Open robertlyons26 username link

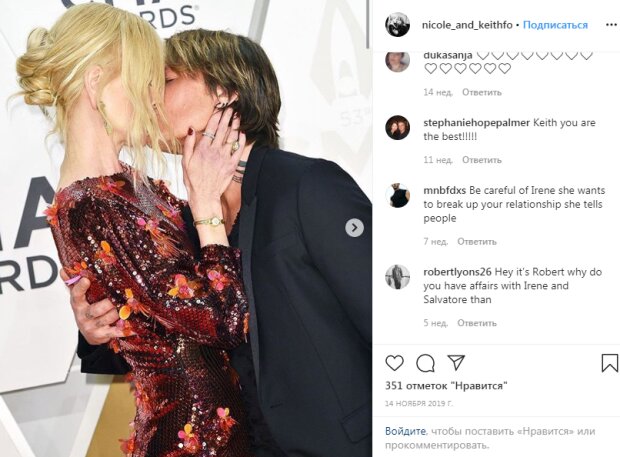pyautogui.click(x=457, y=272)
